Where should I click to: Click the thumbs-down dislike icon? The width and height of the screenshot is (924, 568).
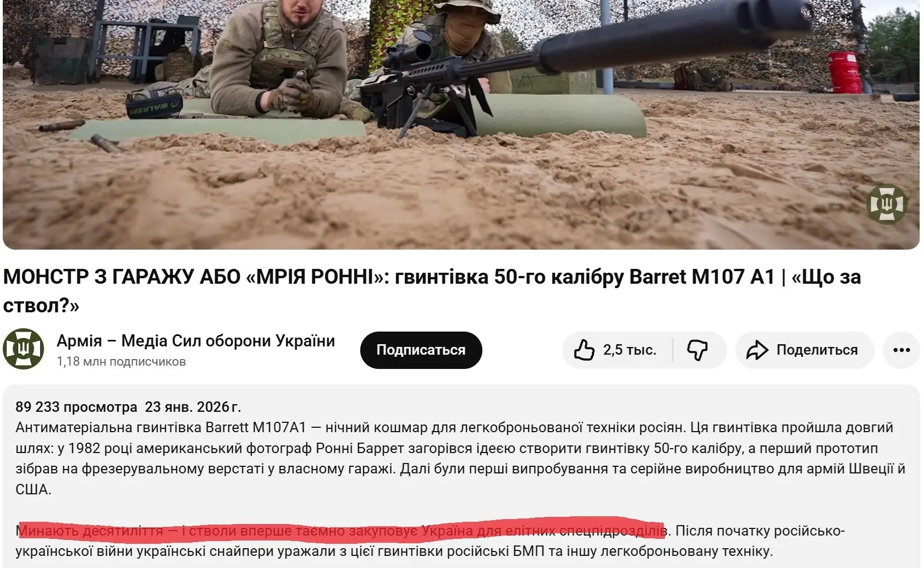(x=697, y=350)
